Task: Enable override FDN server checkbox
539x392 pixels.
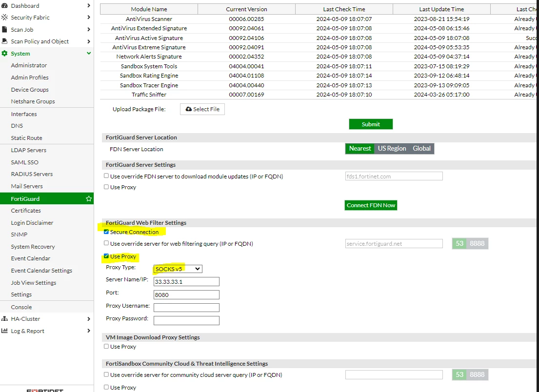Action: pyautogui.click(x=106, y=176)
